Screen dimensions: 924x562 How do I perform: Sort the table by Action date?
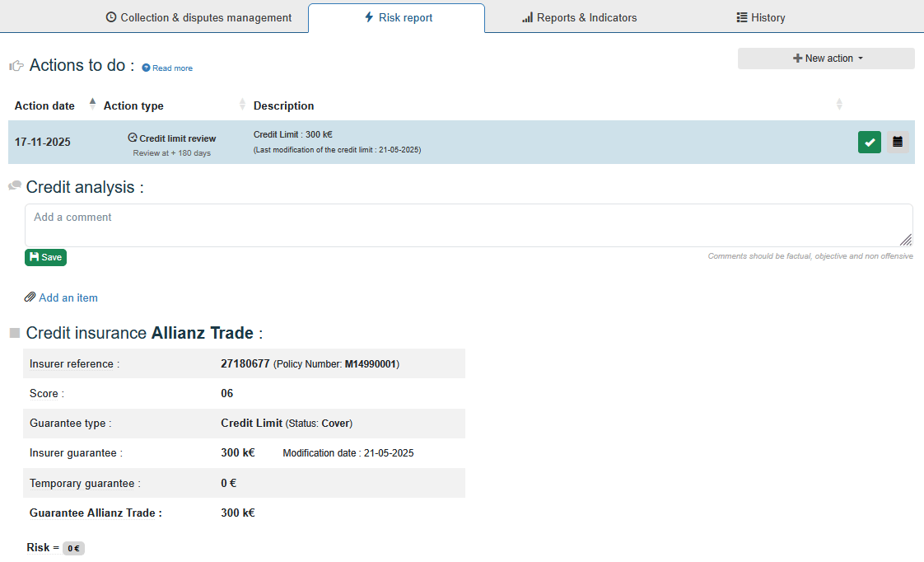point(92,105)
